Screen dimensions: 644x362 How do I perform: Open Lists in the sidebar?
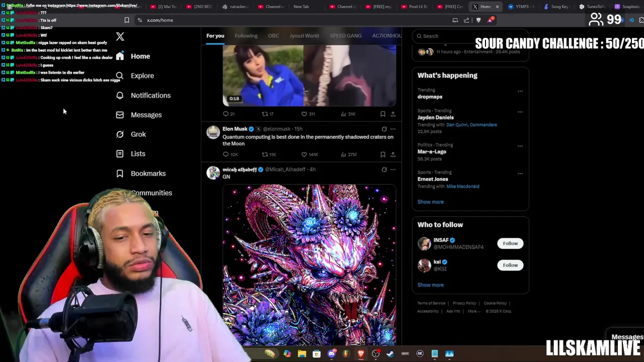click(x=130, y=154)
